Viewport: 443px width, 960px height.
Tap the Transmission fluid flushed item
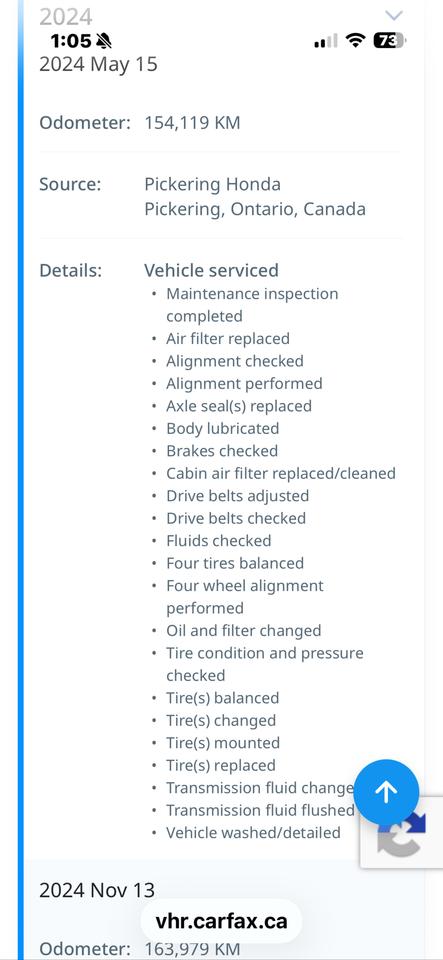coord(260,810)
